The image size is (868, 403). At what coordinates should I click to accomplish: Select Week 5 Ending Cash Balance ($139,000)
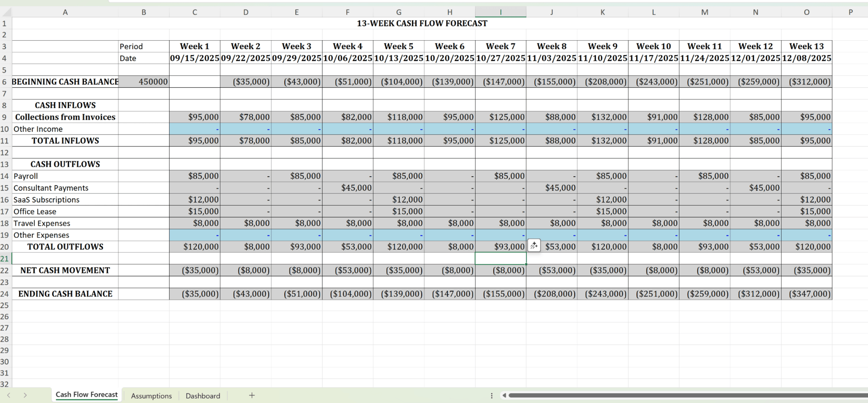pyautogui.click(x=399, y=294)
